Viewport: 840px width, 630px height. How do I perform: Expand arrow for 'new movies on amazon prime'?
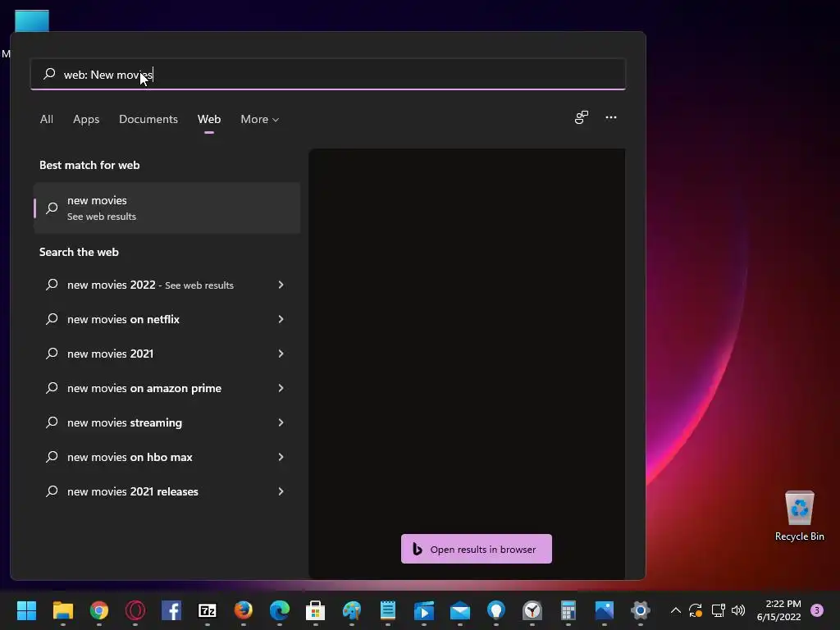click(x=281, y=388)
